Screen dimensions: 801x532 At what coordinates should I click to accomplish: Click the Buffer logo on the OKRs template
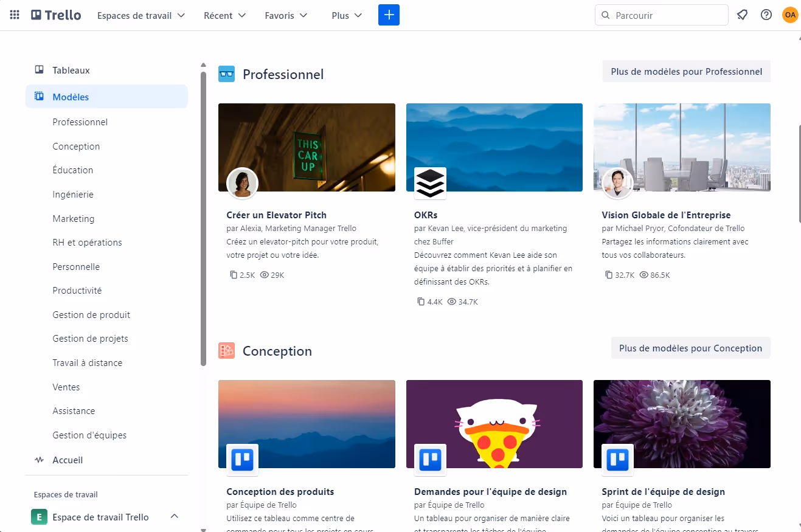point(429,183)
